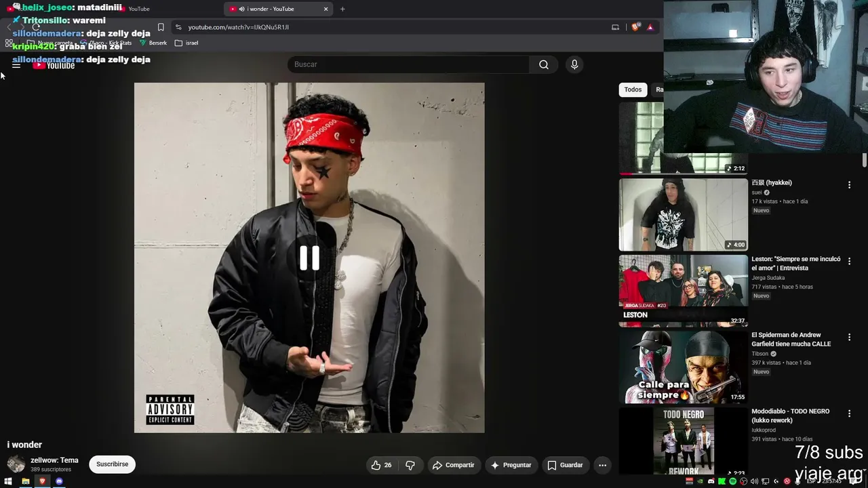Image resolution: width=868 pixels, height=488 pixels.
Task: Click the cast/screen icon in the address bar
Action: click(615, 27)
